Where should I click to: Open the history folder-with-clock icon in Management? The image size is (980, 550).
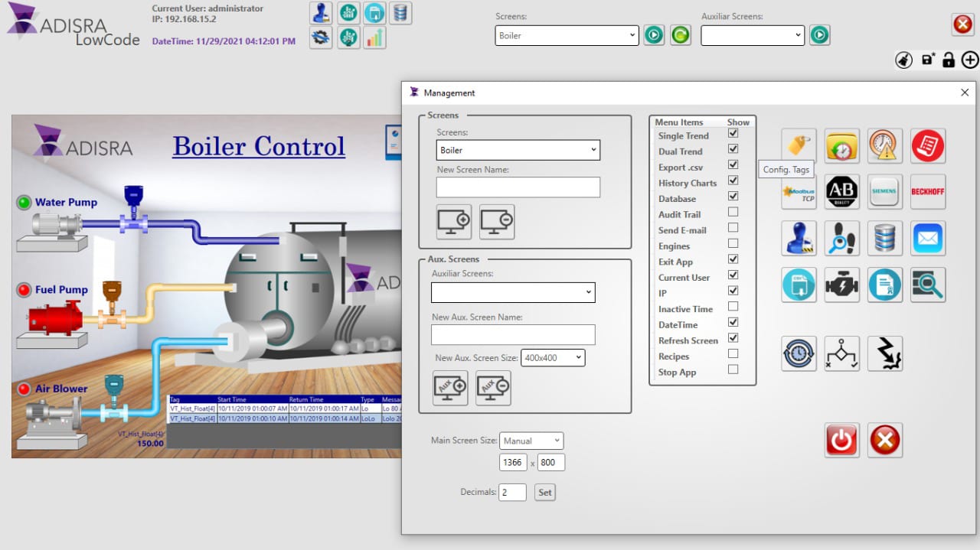[x=841, y=145]
